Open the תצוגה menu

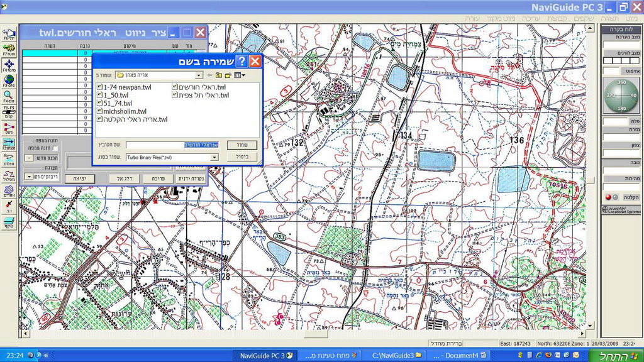tap(609, 18)
